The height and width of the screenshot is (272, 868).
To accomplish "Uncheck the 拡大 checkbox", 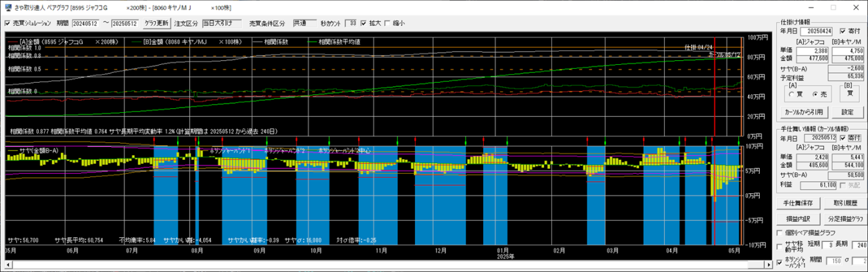I will (364, 23).
